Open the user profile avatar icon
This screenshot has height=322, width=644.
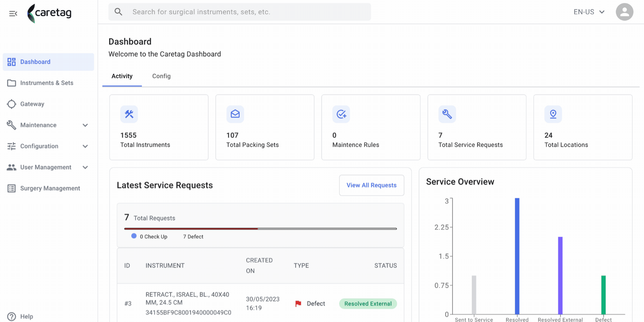click(624, 12)
